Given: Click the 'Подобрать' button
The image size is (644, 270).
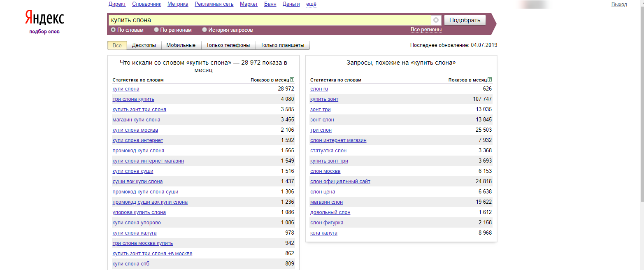Looking at the screenshot, I should tap(465, 20).
